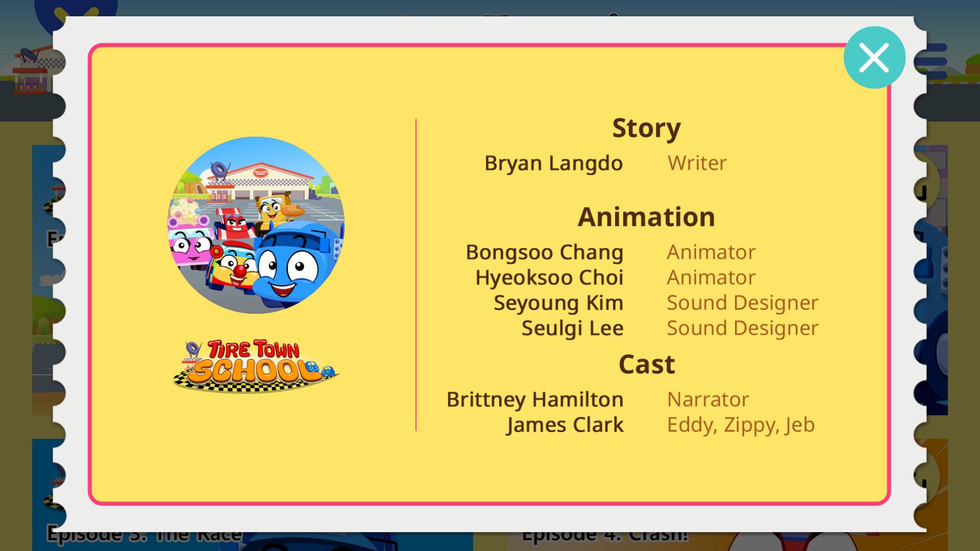Image resolution: width=980 pixels, height=551 pixels.
Task: Click 'Sound Designer' next to Seyoung Kim
Action: click(743, 303)
